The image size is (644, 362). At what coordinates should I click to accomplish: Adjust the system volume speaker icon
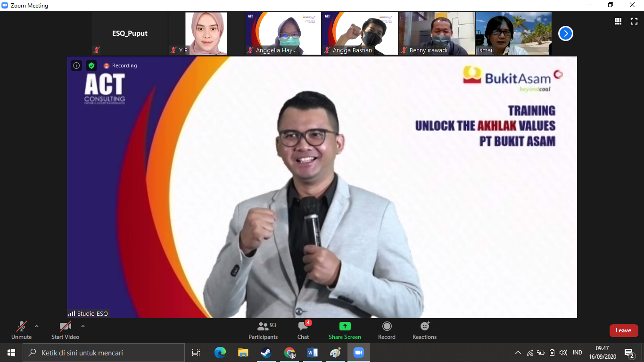click(563, 353)
